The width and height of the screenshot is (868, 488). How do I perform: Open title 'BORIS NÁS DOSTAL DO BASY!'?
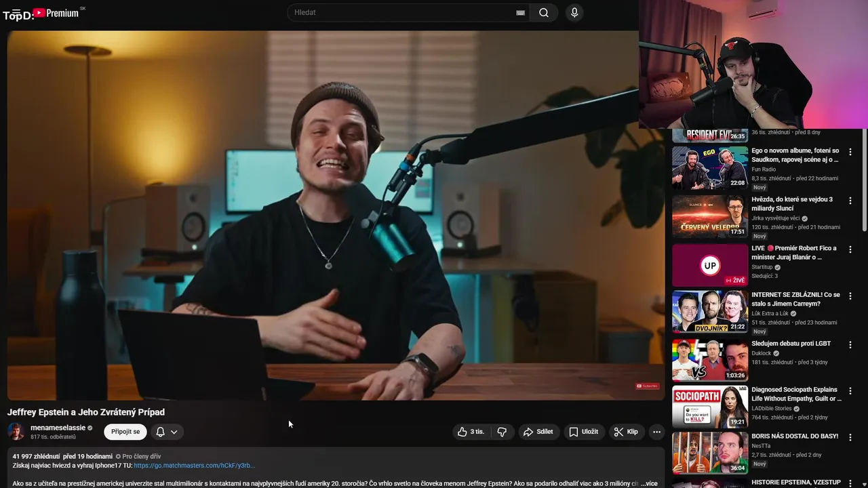(x=795, y=436)
